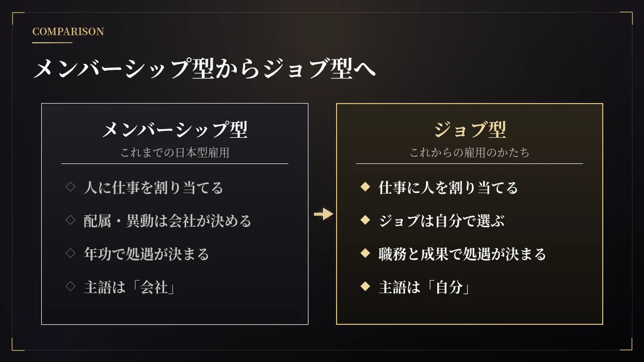Click the gold arrow between the two panels
The image size is (644, 362).
tap(323, 215)
